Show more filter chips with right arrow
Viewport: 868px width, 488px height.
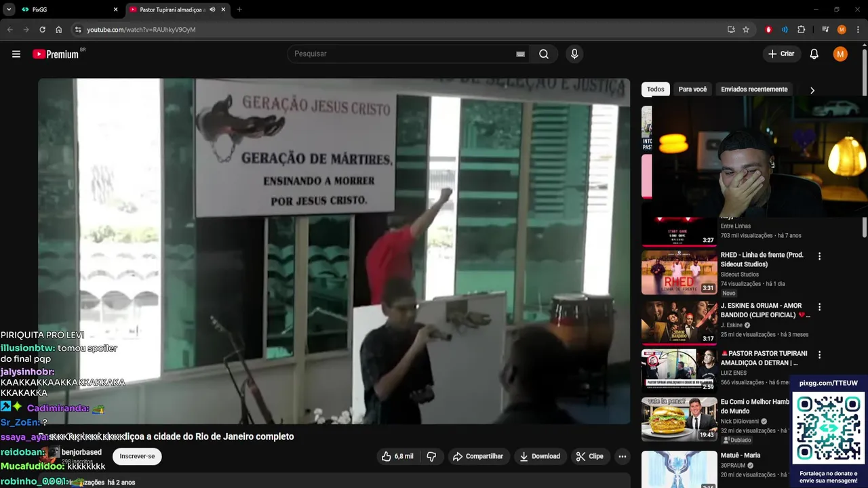812,90
